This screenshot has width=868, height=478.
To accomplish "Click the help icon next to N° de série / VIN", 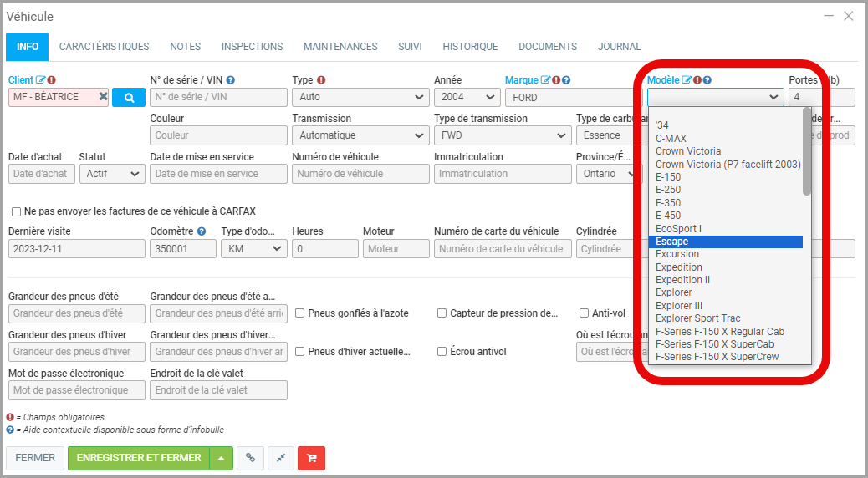I will pyautogui.click(x=231, y=80).
